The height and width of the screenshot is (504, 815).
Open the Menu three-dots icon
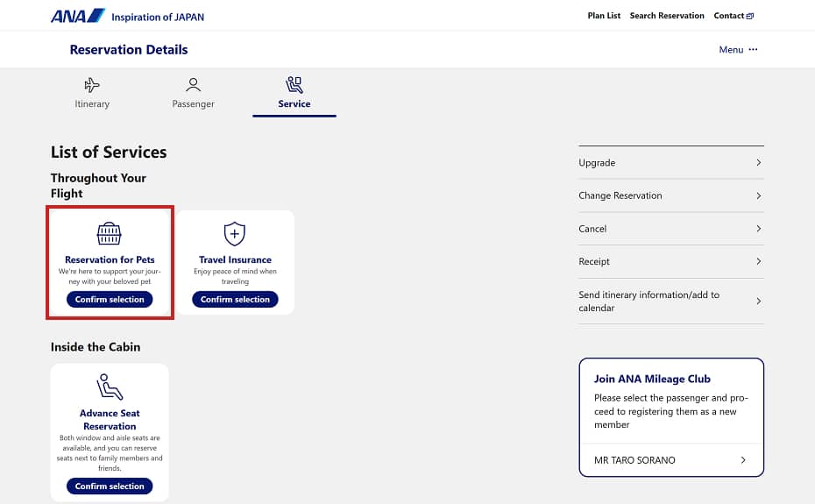[753, 50]
